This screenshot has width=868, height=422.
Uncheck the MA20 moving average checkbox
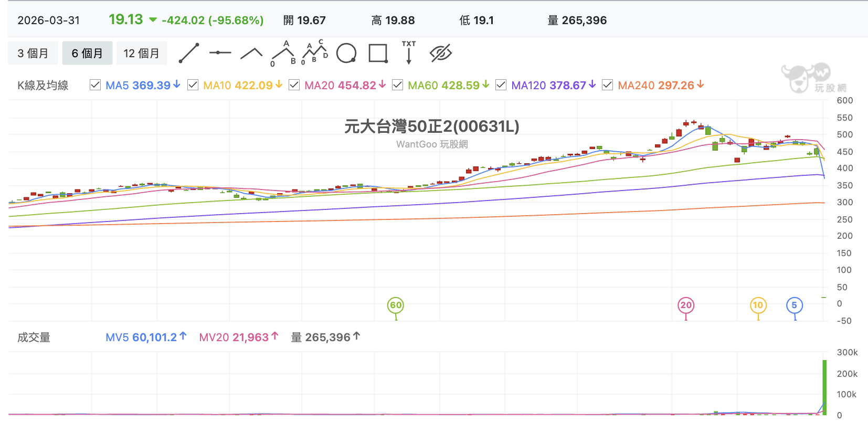coord(294,85)
